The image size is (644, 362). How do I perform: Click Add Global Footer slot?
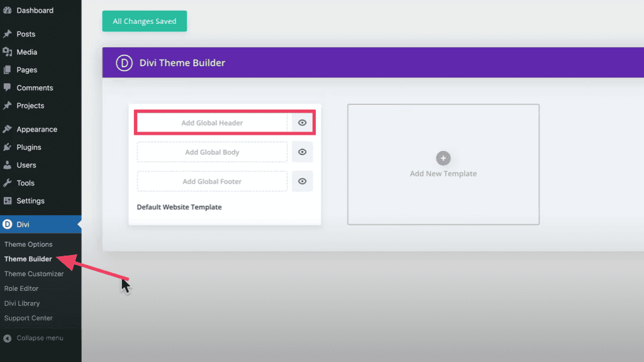212,181
